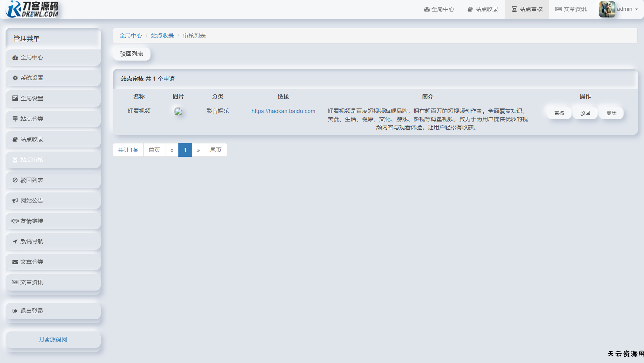Click the 审核 approve button
This screenshot has width=644, height=363.
pyautogui.click(x=559, y=113)
